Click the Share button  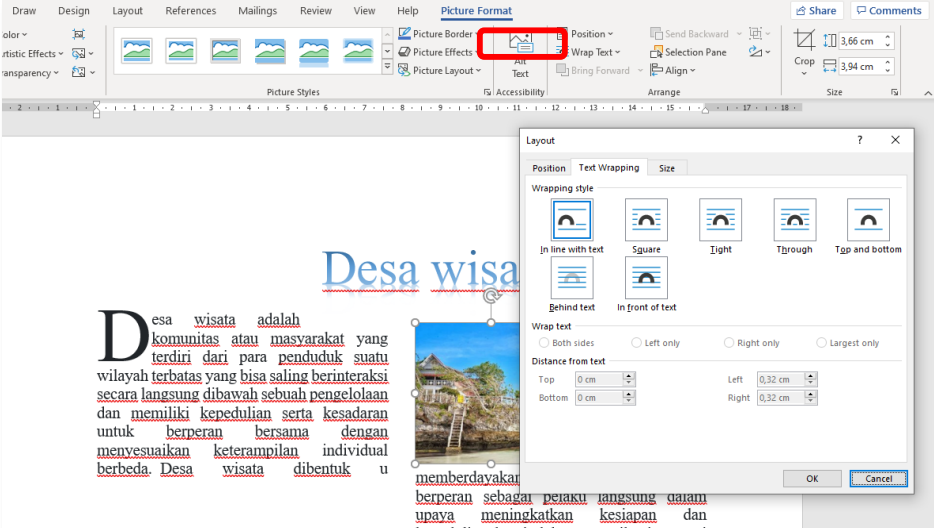click(x=816, y=11)
